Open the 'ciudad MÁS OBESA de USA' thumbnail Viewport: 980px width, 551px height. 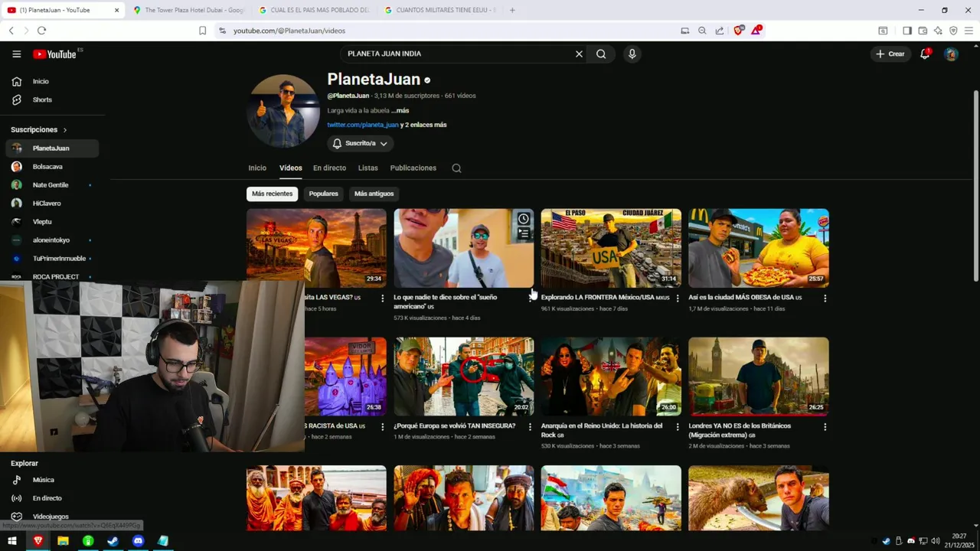click(x=758, y=248)
